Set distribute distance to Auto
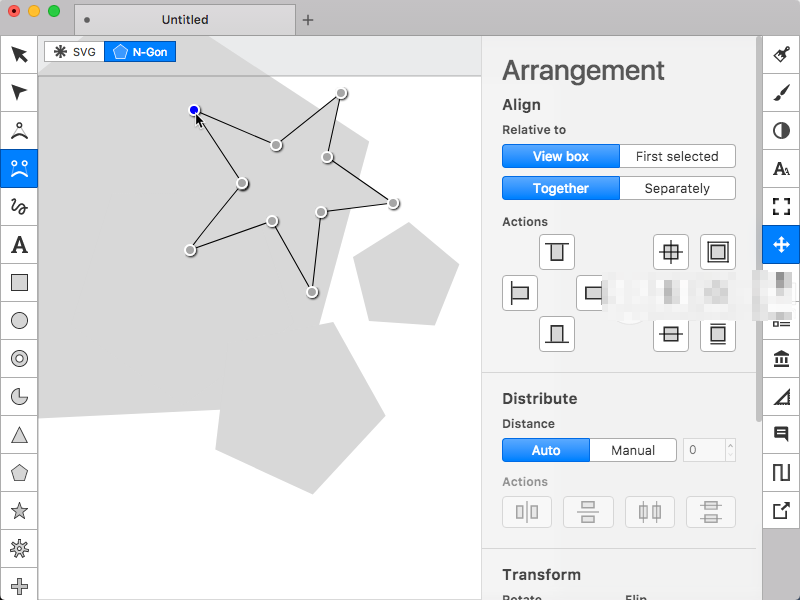800x600 pixels. pos(546,450)
